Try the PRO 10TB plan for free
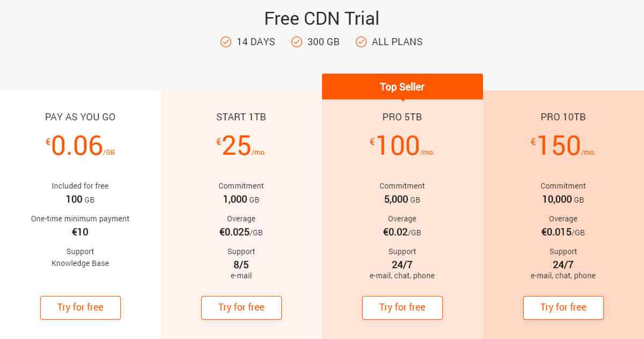The width and height of the screenshot is (644, 339). 563,308
